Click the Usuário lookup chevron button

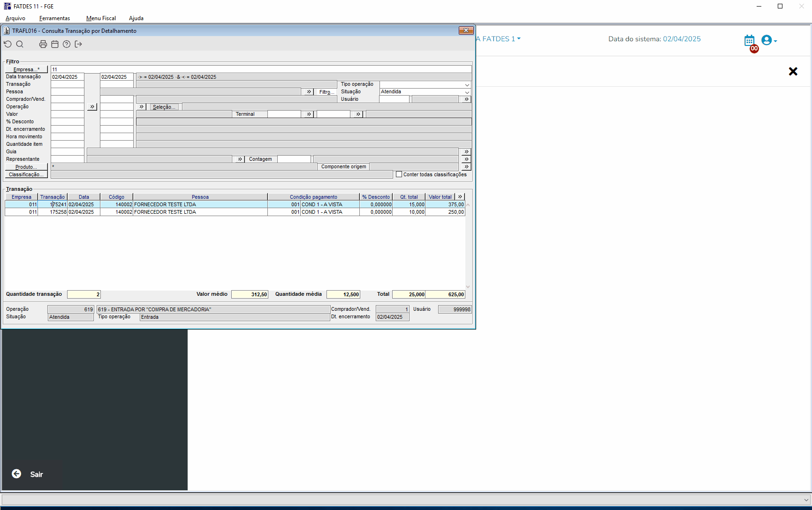point(466,99)
